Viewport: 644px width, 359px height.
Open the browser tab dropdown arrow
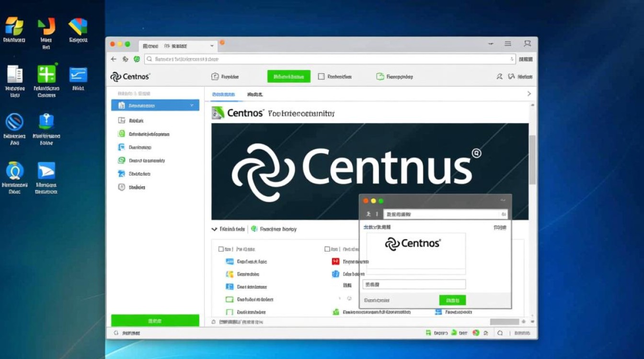(212, 46)
